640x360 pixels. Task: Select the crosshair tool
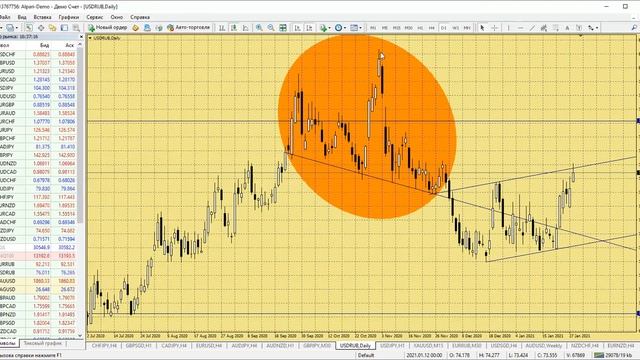point(494,28)
